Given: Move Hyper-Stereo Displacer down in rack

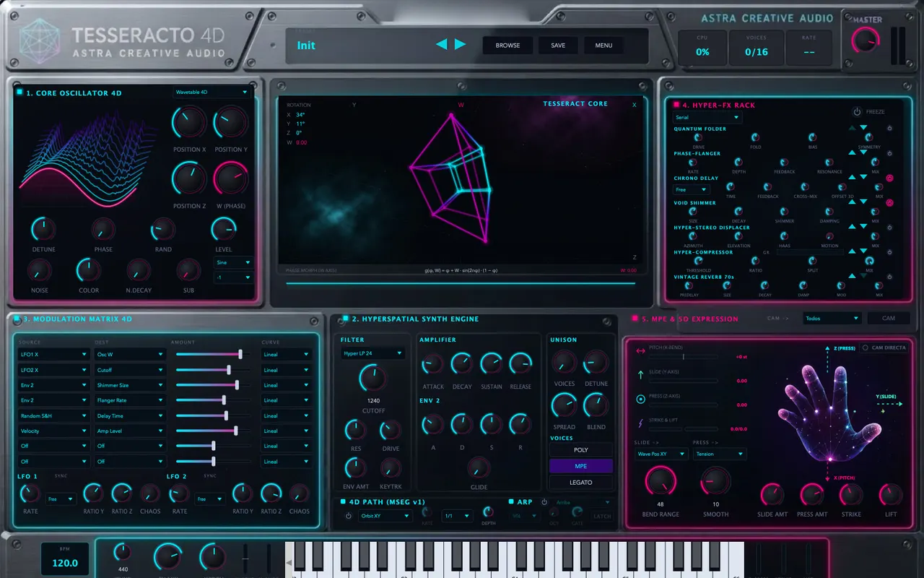Looking at the screenshot, I should 863,227.
